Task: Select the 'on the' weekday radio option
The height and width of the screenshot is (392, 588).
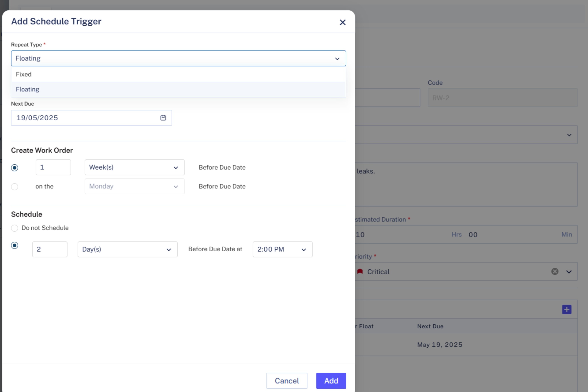Action: 14,186
